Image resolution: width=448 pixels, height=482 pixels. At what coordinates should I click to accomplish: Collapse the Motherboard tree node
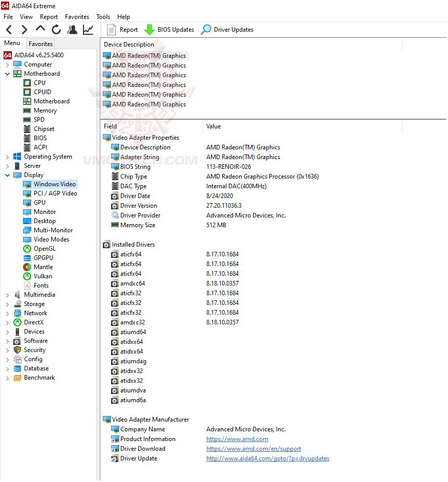point(7,74)
